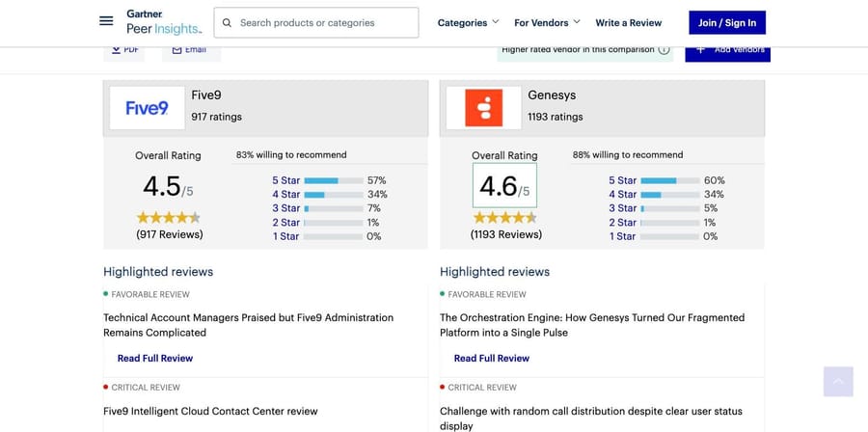The height and width of the screenshot is (432, 868).
Task: Filter Five9 reviews by 2 Star
Action: click(286, 223)
